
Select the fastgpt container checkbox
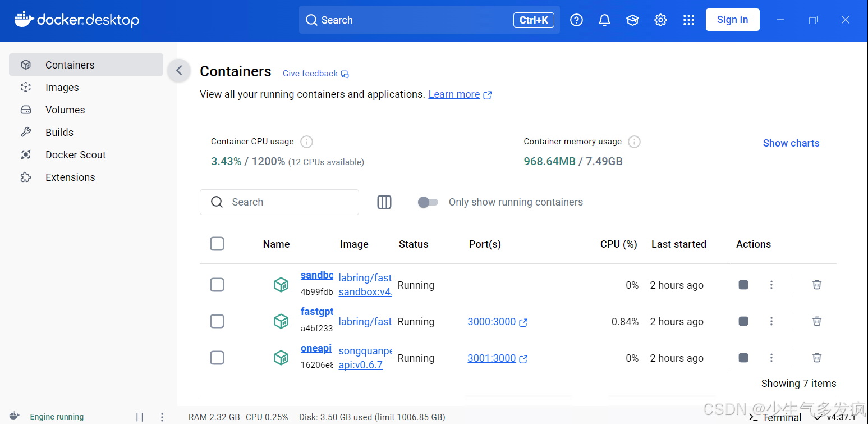[x=217, y=321]
